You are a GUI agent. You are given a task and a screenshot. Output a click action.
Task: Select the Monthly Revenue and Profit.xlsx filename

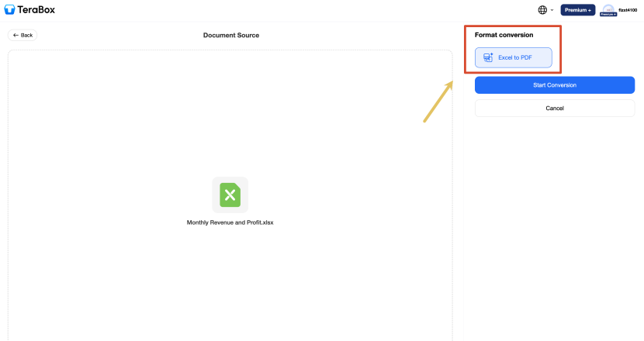pos(230,222)
